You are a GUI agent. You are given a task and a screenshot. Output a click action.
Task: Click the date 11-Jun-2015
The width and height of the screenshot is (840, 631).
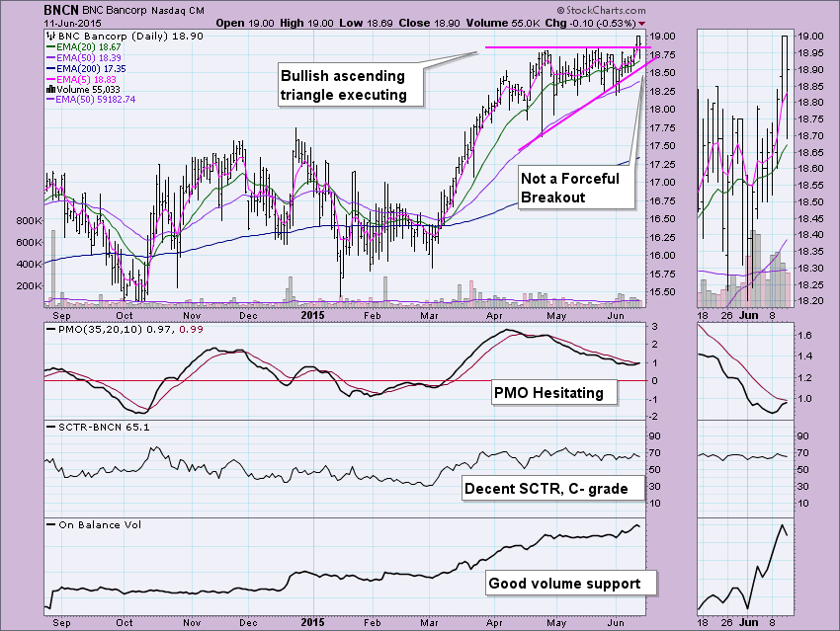(72, 23)
